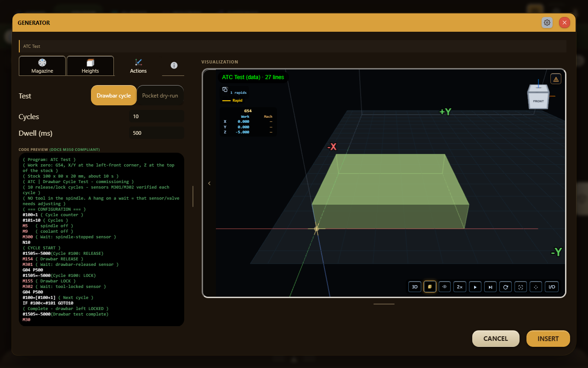Toggle the stock cube display icon
This screenshot has width=588, height=368.
point(430,287)
